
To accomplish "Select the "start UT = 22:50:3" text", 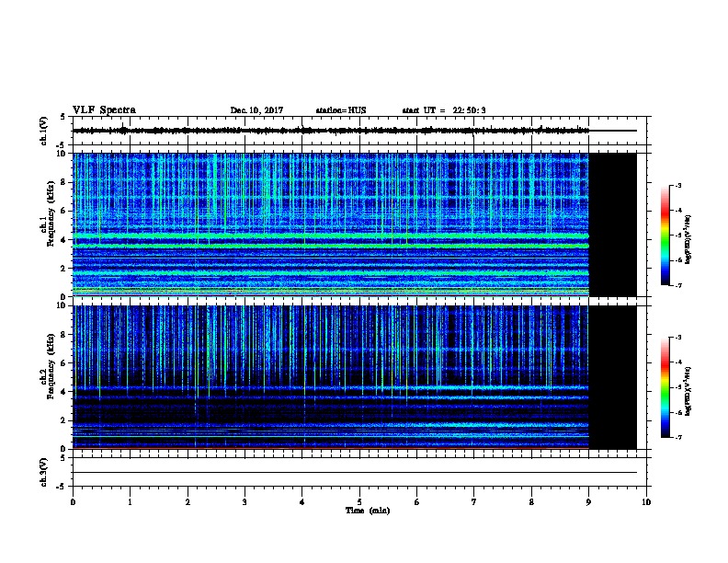I will pos(444,110).
